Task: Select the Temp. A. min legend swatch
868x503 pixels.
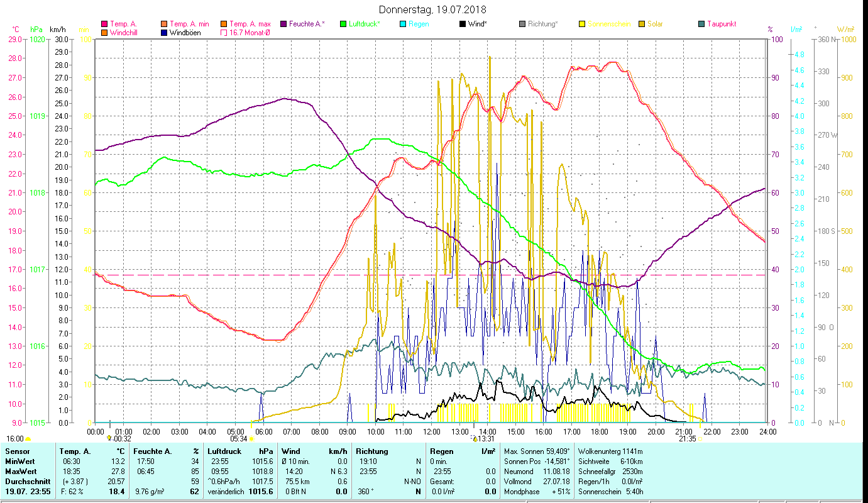Action: click(x=164, y=24)
